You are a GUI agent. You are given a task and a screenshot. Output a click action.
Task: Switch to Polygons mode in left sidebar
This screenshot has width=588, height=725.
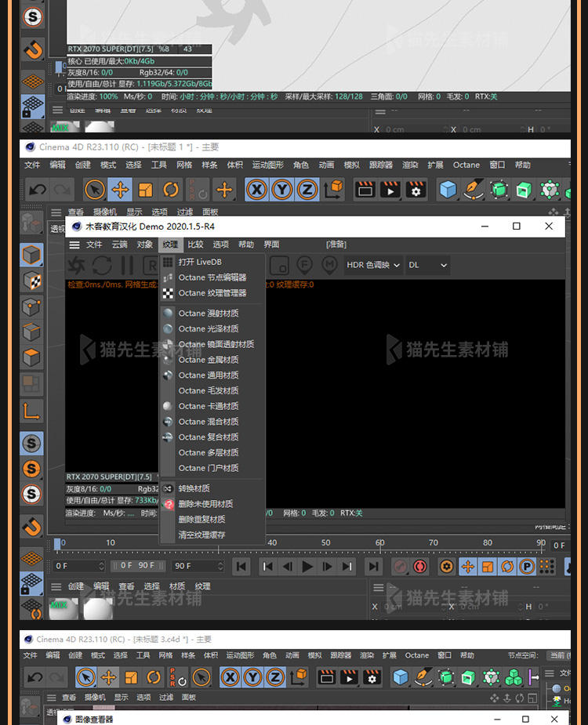31,357
